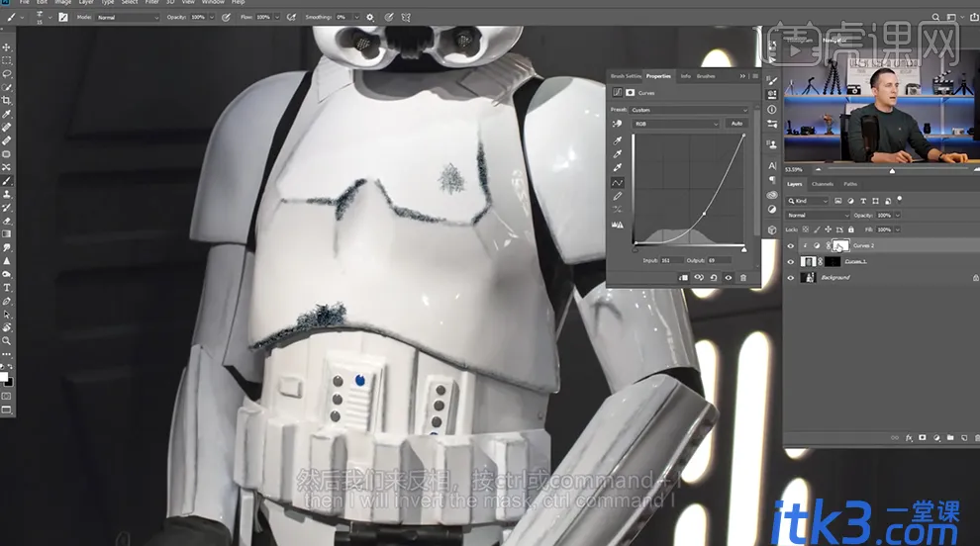Image resolution: width=980 pixels, height=546 pixels.
Task: Toggle pressure for opacity icon
Action: [x=227, y=18]
